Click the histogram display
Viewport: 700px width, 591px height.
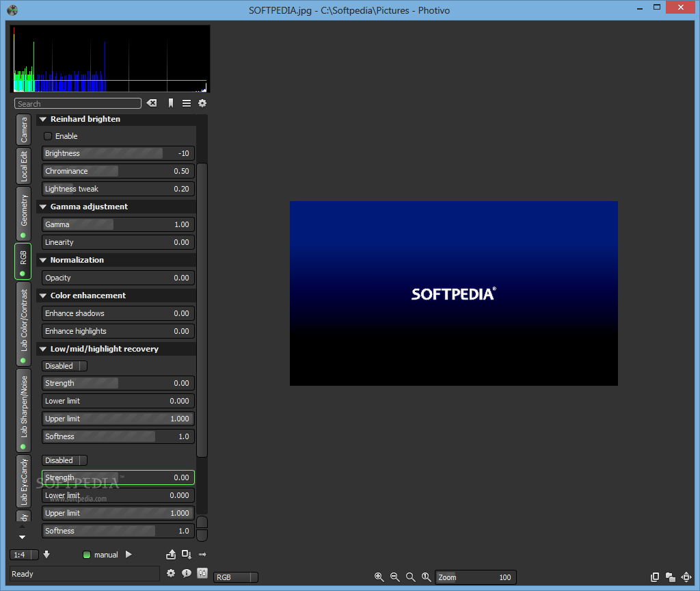(110, 59)
